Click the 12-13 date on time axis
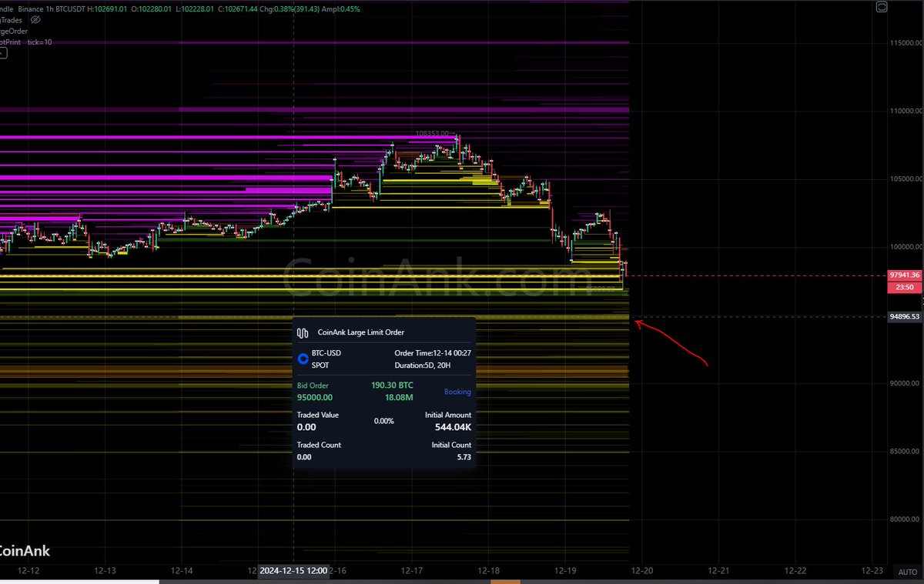Screen dimensions: 924x584 [x=105, y=571]
